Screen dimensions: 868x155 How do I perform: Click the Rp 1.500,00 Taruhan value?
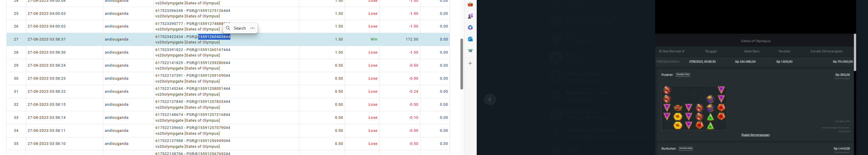pos(784,62)
